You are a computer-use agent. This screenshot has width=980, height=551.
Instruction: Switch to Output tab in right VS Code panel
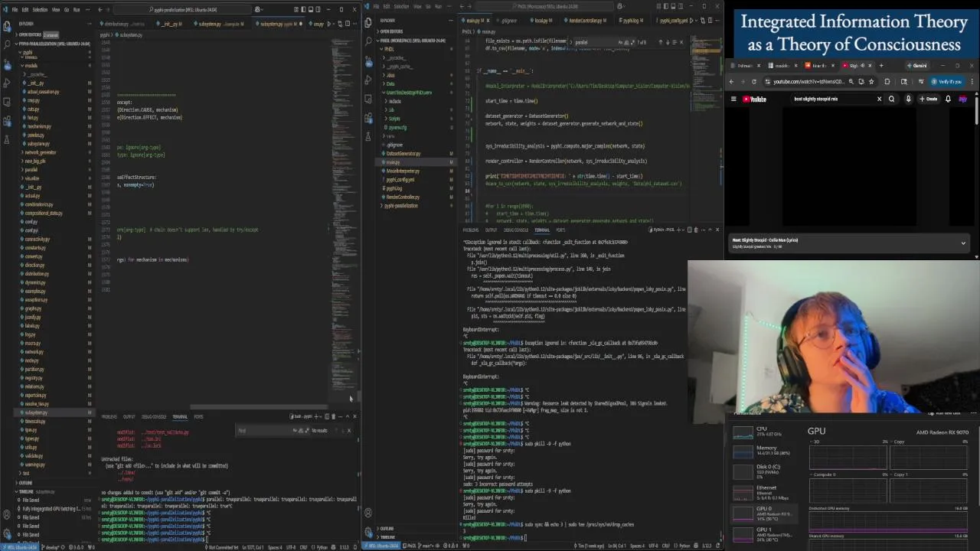491,230
